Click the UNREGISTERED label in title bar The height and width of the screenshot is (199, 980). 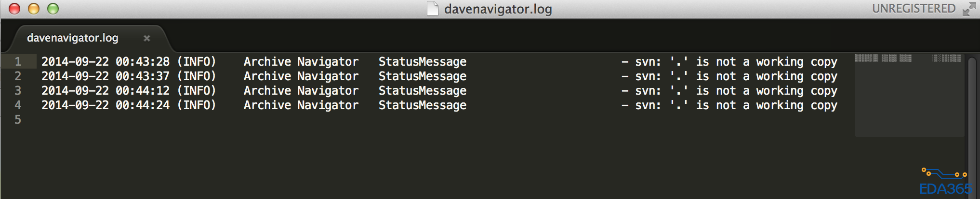(x=914, y=9)
